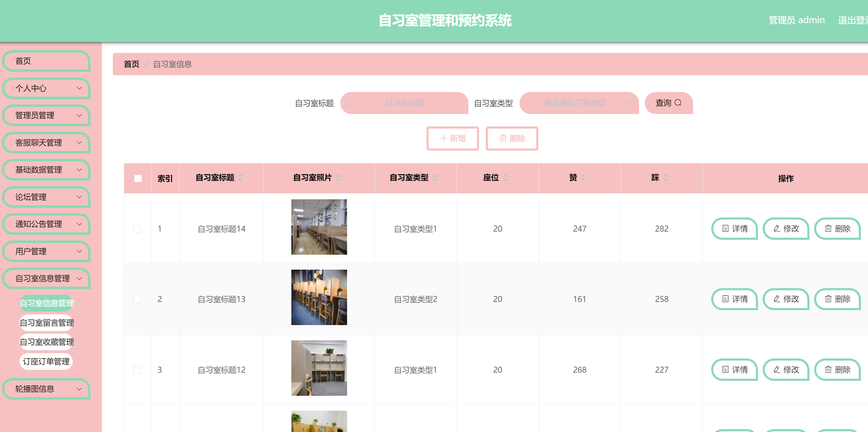Toggle the select-all checkbox in the table header
868x432 pixels.
[138, 178]
